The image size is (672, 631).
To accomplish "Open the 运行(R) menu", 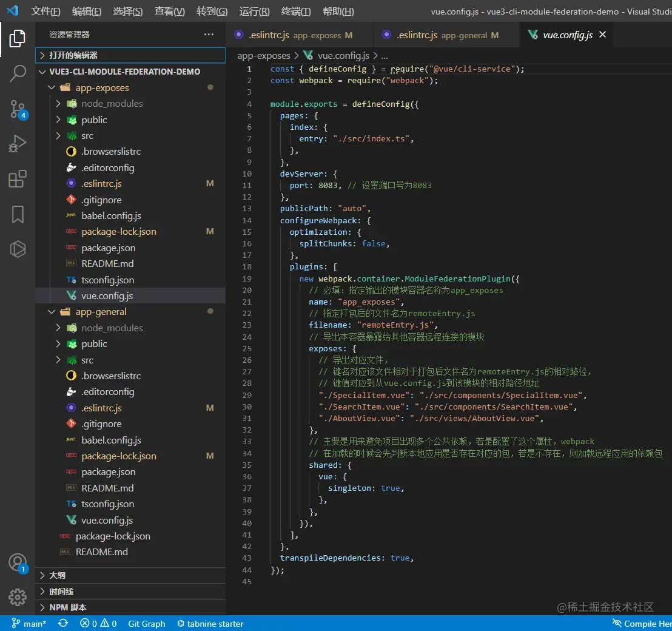I will (x=254, y=11).
